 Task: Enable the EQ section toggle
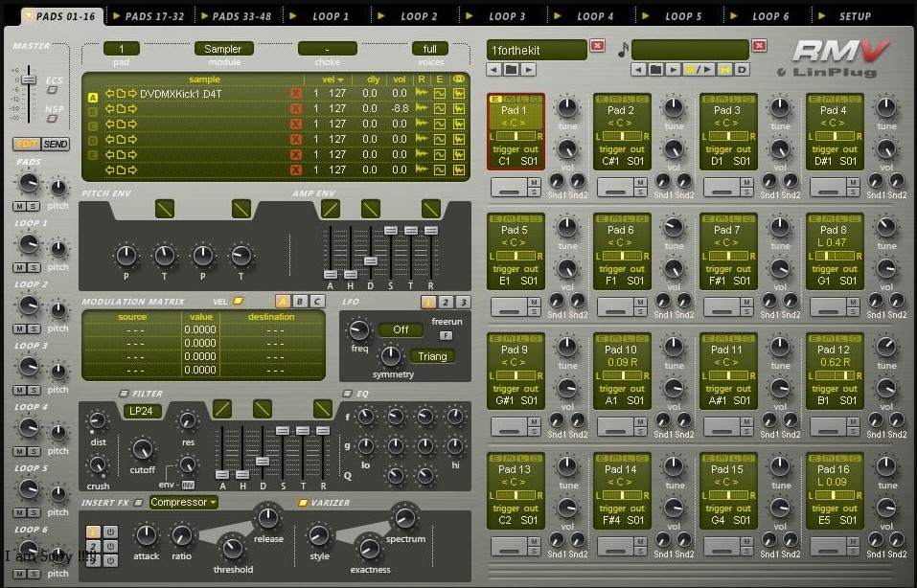tap(347, 394)
